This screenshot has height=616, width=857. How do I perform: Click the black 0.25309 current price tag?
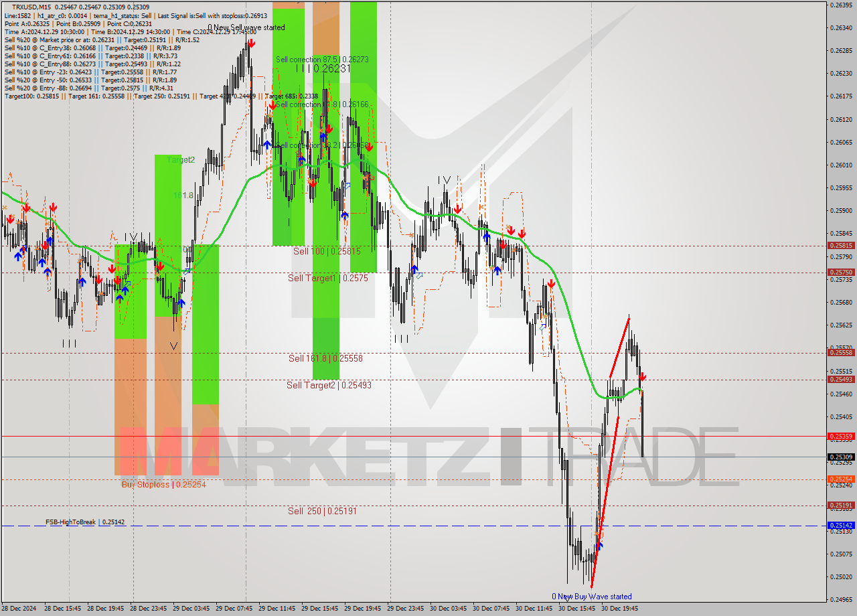pos(841,457)
